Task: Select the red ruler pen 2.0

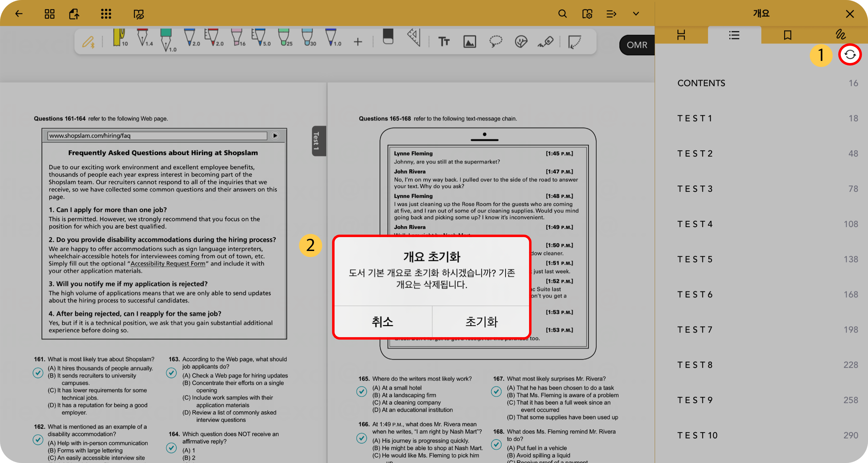Action: (x=214, y=38)
